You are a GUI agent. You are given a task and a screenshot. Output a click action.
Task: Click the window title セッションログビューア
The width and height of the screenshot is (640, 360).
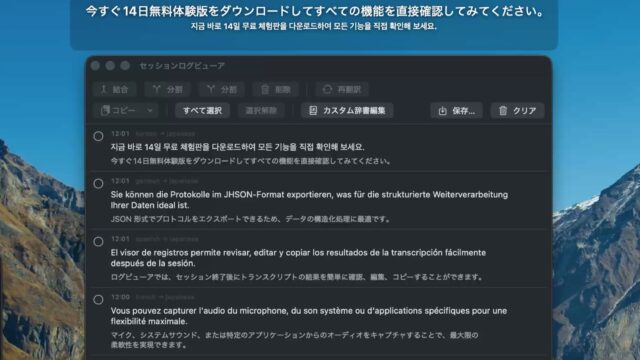182,66
